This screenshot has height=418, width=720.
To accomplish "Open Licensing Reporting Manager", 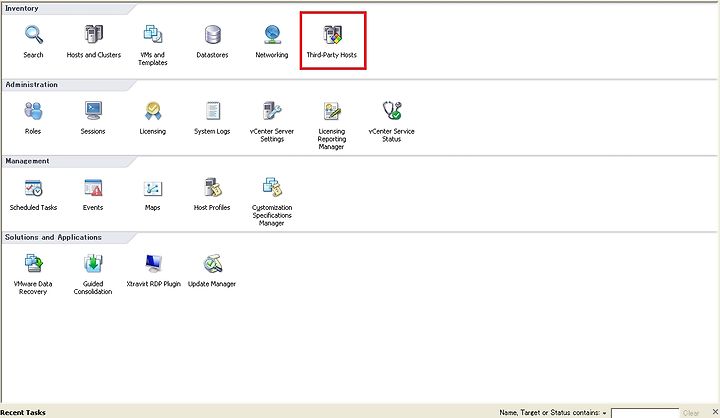I will coord(332,111).
